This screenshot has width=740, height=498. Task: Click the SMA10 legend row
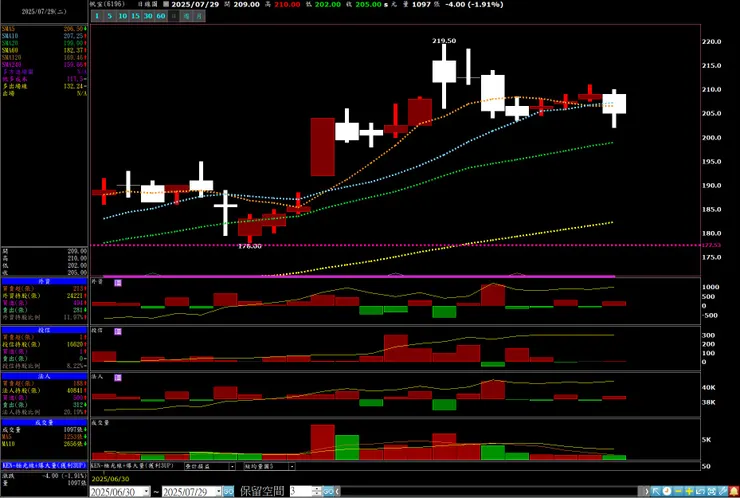click(x=44, y=36)
